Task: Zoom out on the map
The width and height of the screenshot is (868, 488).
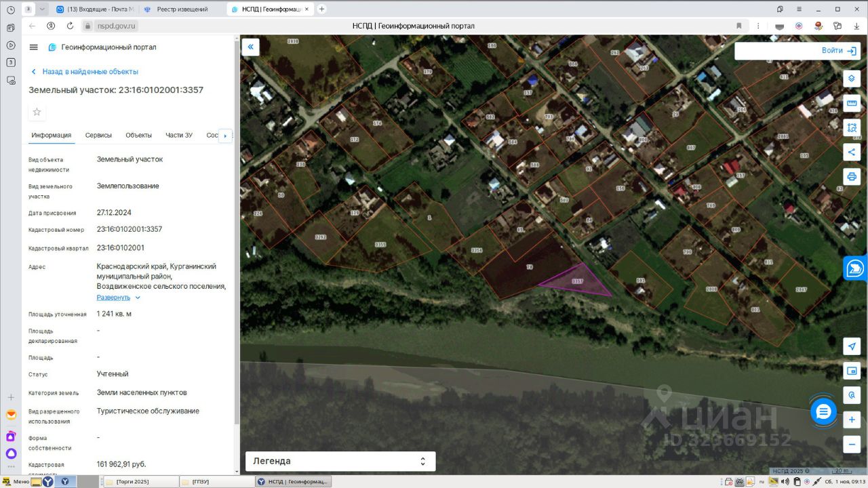Action: [852, 445]
